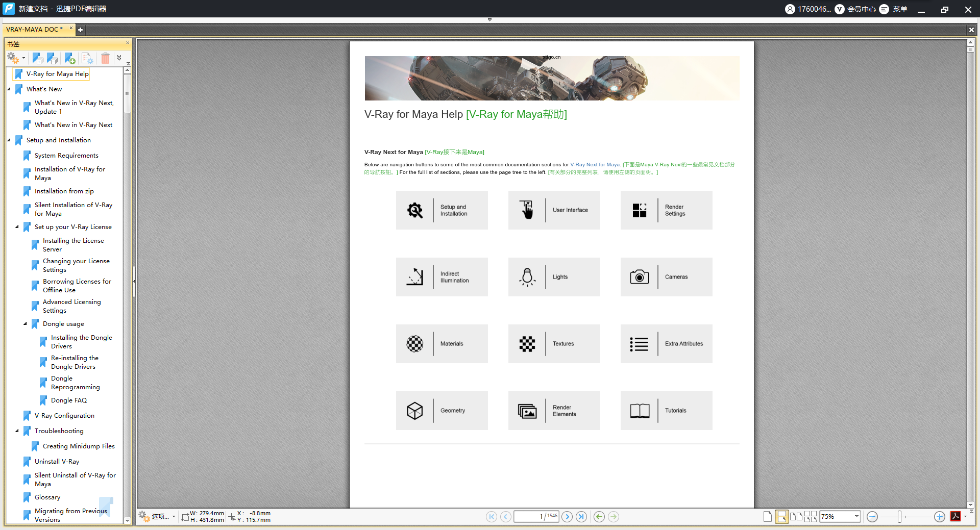The width and height of the screenshot is (980, 530).
Task: Click the Setup and Installation navigation button
Action: tap(442, 210)
